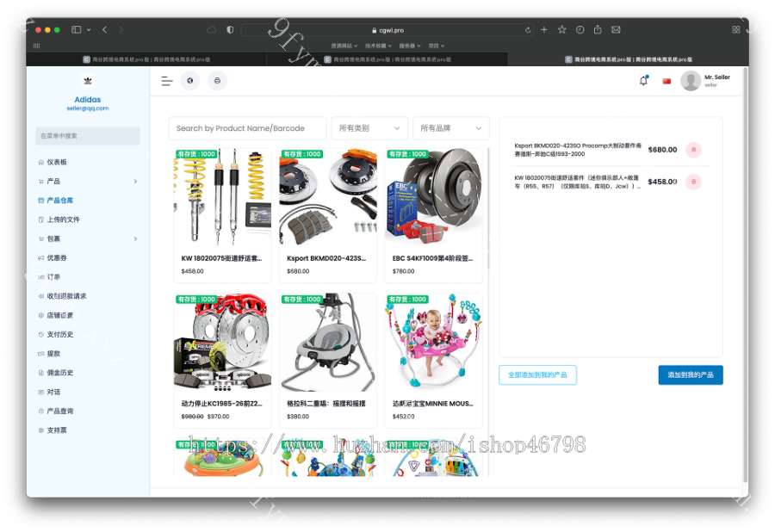Open a new tab with the plus icon
The width and height of the screenshot is (775, 532).
tap(544, 29)
